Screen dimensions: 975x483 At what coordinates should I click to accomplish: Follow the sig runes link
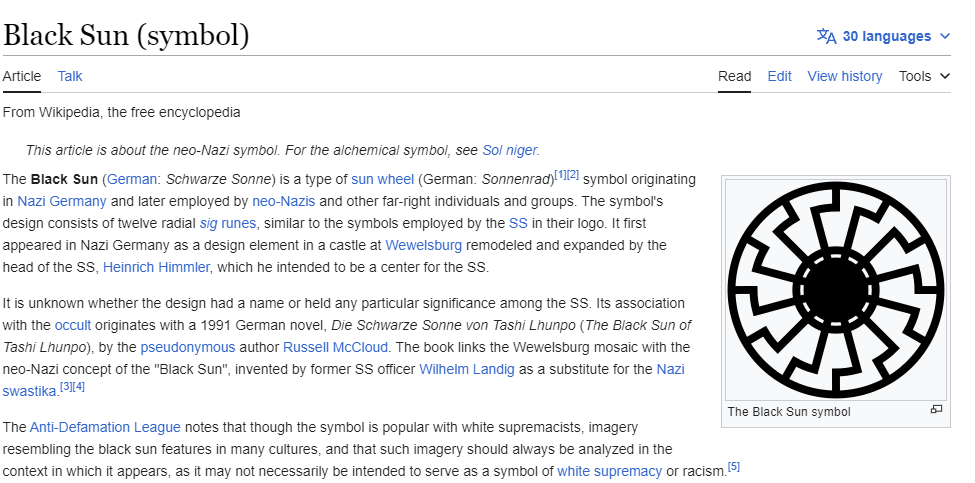(x=228, y=223)
